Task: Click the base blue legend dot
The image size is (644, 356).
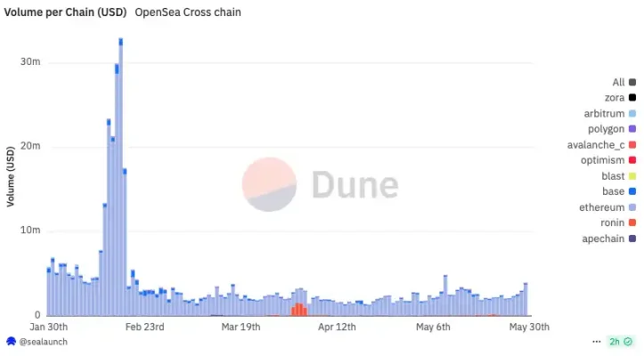Action: [632, 191]
